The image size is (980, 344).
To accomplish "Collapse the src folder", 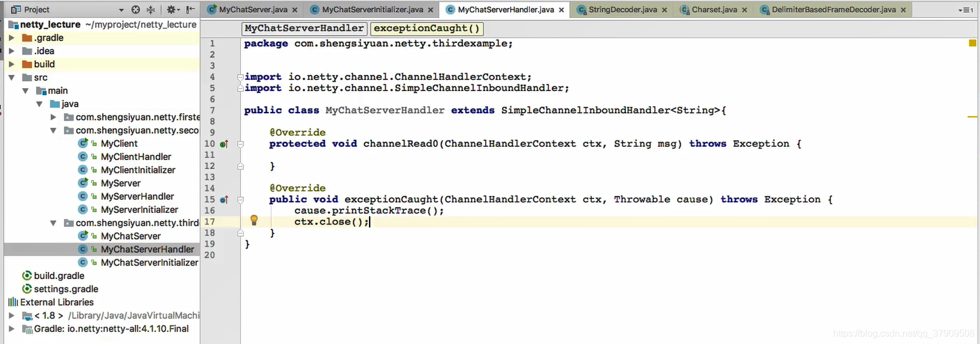I will point(11,77).
